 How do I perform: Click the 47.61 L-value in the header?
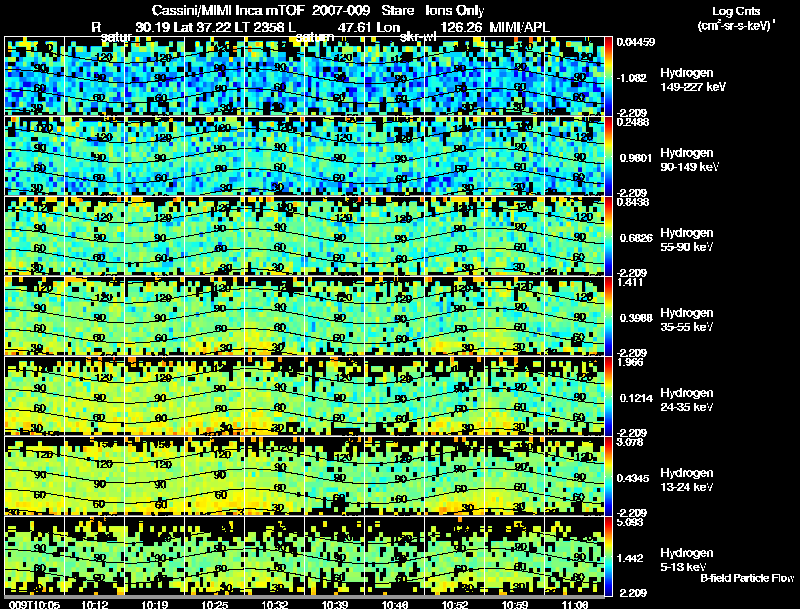(x=355, y=27)
